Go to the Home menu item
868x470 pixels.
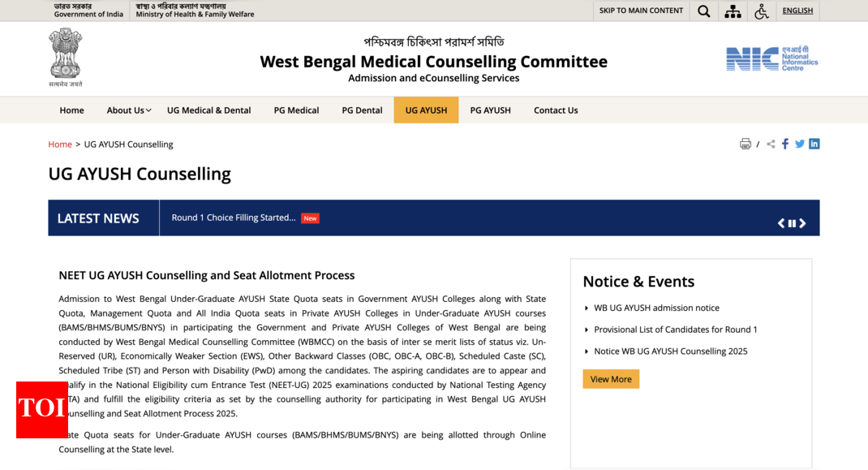[x=72, y=110]
